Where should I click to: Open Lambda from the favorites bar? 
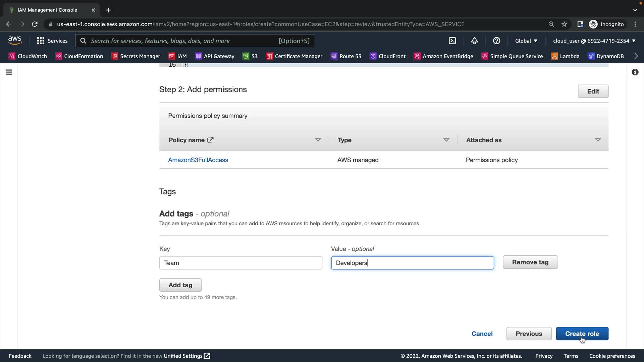point(565,56)
